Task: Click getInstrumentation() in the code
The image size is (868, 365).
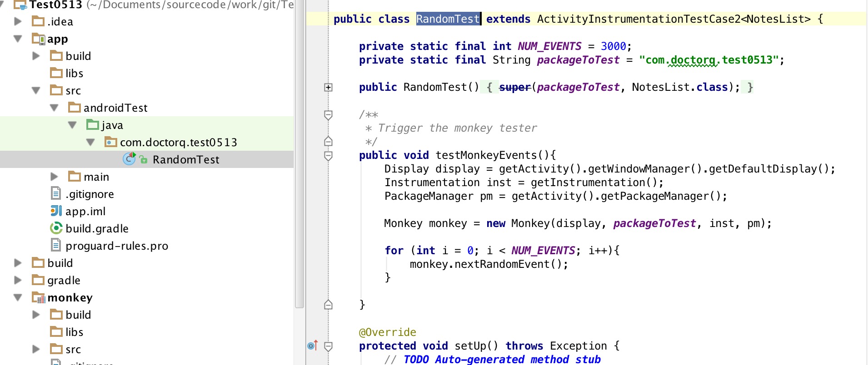Action: coord(594,182)
